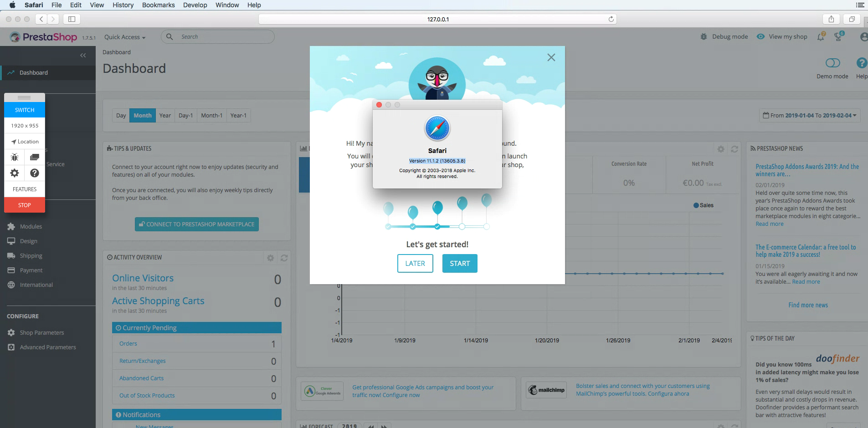Toggle the Demo mode switch

tap(832, 63)
